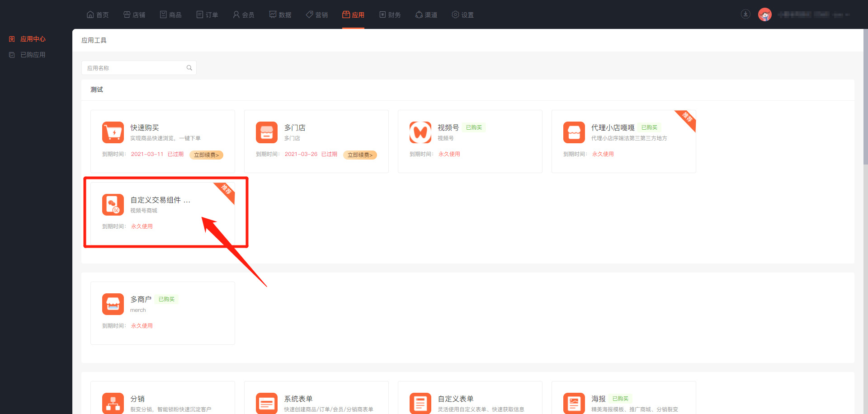
Task: Click the 多门店 store app icon
Action: point(266,132)
